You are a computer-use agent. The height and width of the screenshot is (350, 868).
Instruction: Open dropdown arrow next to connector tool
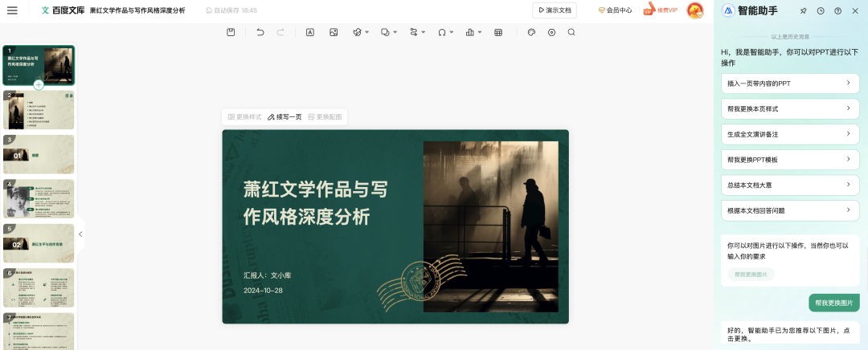point(424,33)
